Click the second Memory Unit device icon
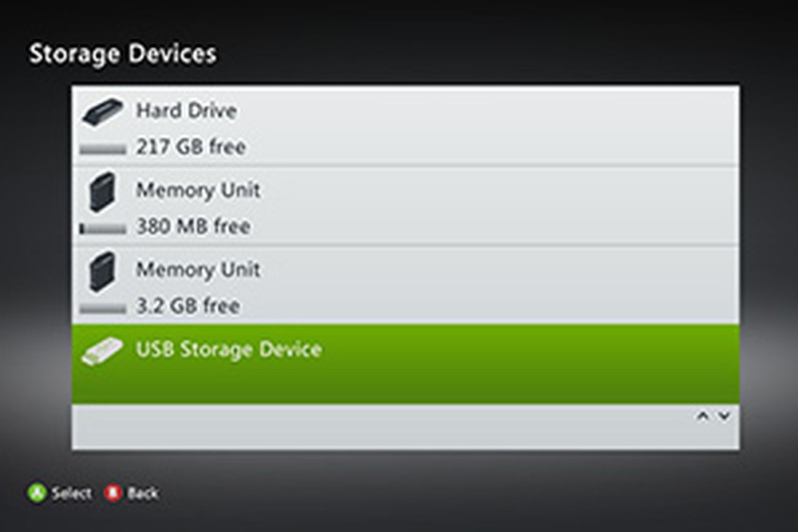The image size is (798, 532). point(103,270)
